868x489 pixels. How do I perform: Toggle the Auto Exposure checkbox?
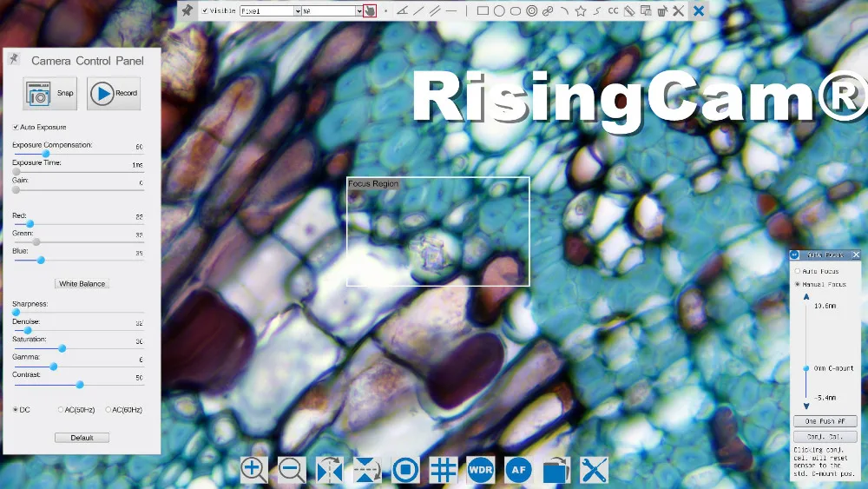point(16,127)
